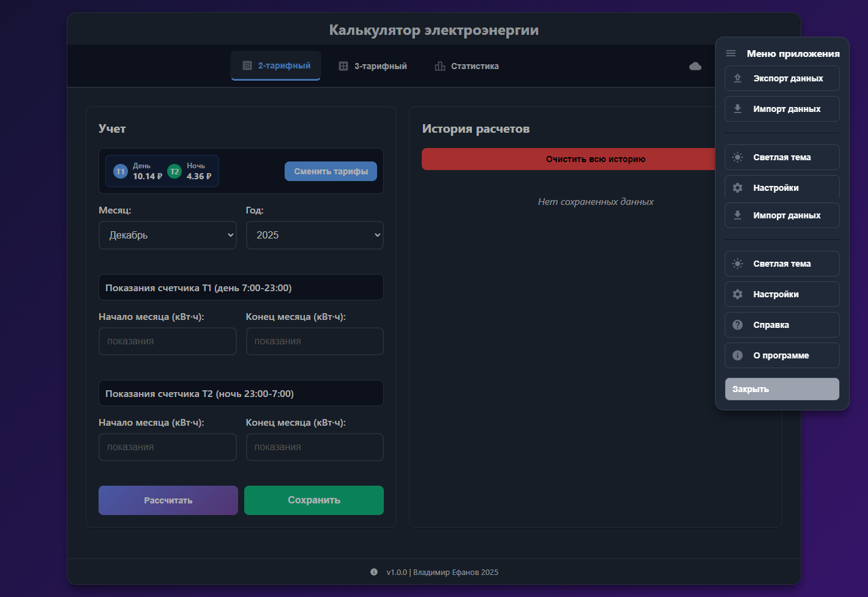Viewport: 868px width, 597px height.
Task: Go to the Статистика tab
Action: (x=466, y=66)
